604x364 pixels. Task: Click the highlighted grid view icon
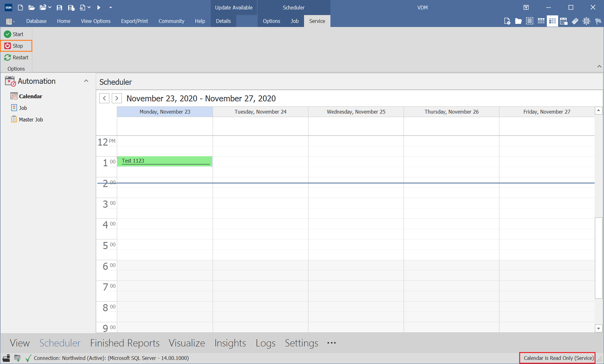click(x=552, y=21)
